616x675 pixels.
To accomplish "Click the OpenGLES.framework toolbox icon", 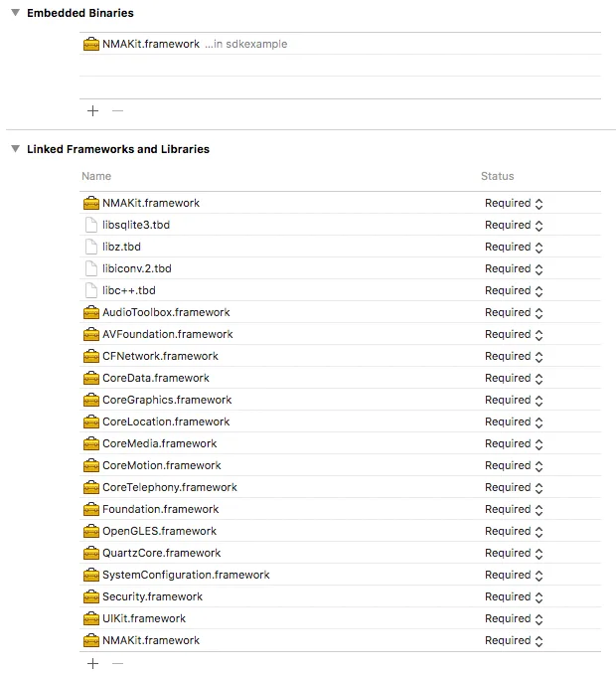I will click(91, 531).
